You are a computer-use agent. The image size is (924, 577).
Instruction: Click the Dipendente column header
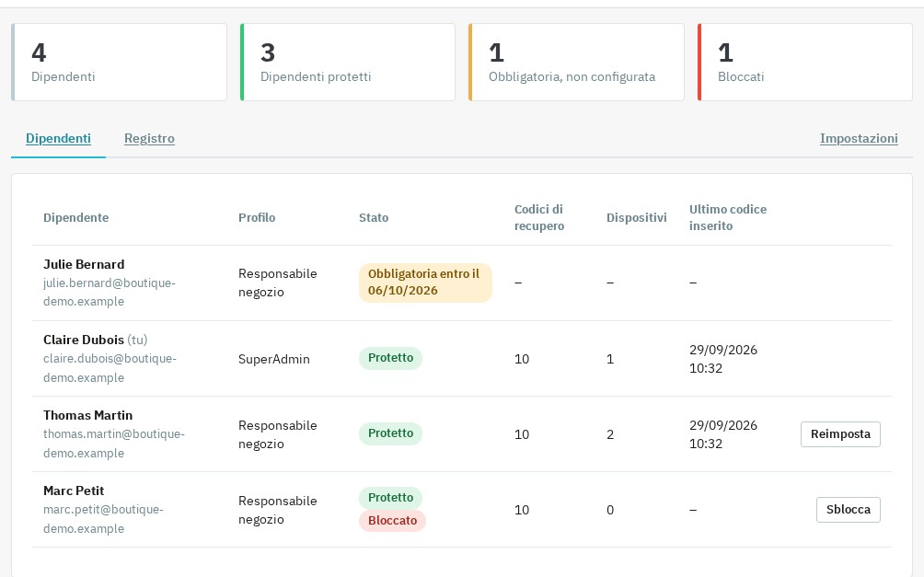(x=76, y=217)
